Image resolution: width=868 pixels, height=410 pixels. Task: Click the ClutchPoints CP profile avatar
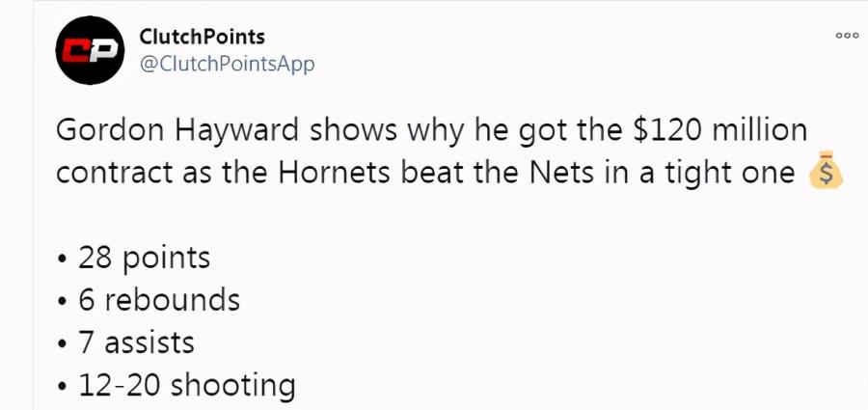[x=90, y=50]
